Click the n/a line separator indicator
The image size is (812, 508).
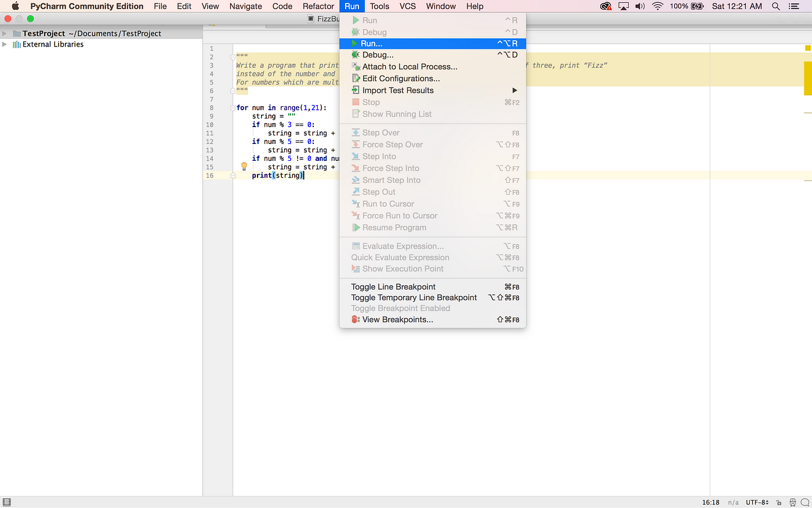coord(733,502)
